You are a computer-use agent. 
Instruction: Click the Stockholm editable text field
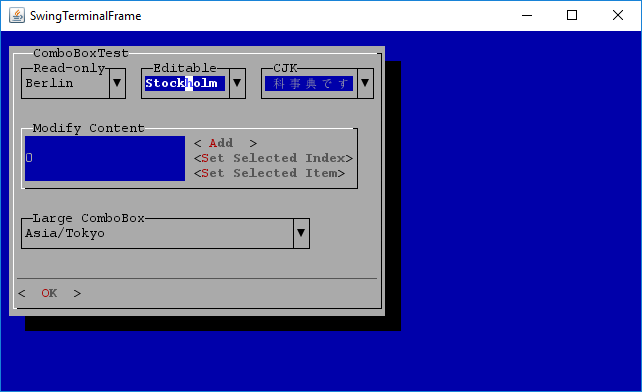tap(185, 83)
